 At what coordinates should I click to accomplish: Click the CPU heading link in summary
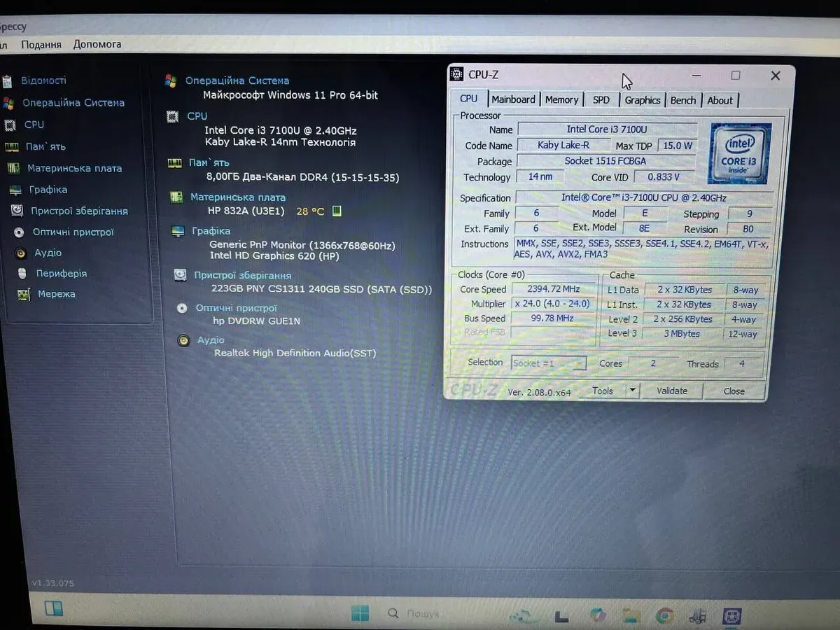197,116
